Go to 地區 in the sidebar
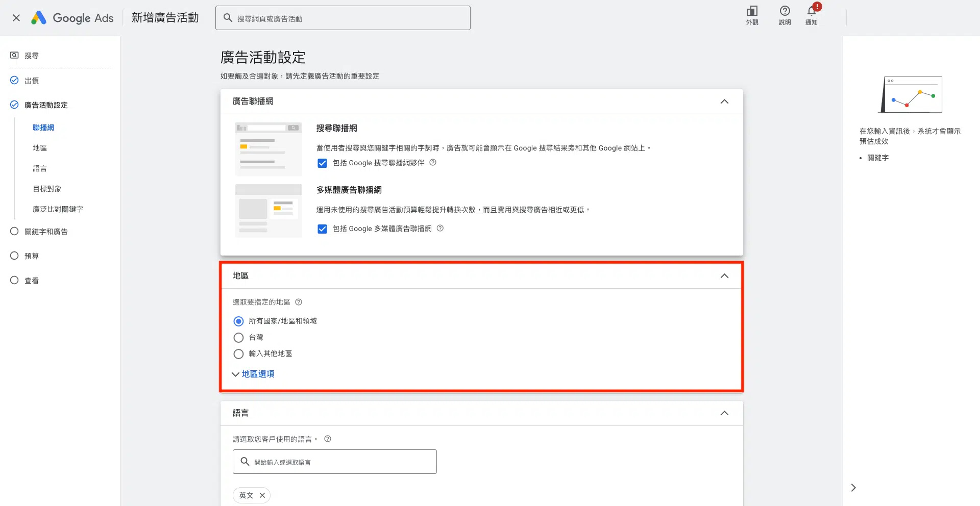The width and height of the screenshot is (980, 506). pyautogui.click(x=40, y=148)
